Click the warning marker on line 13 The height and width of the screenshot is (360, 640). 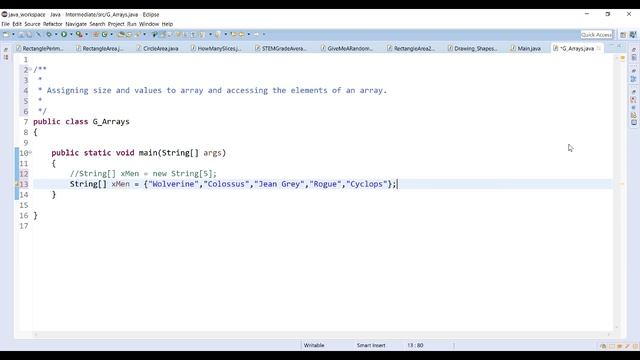(x=17, y=184)
